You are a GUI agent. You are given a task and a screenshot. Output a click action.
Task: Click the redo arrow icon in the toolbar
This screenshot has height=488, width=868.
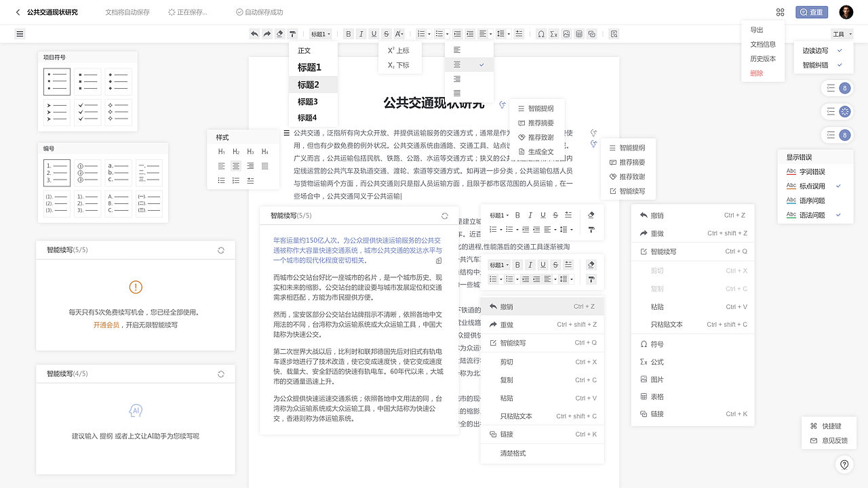point(266,33)
